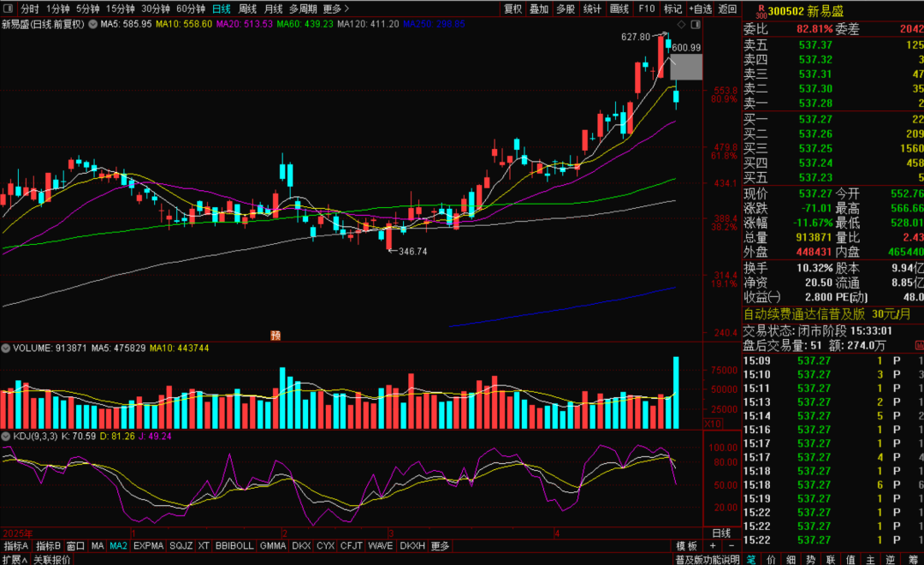Expand the 更多 timeframe options

(x=335, y=9)
